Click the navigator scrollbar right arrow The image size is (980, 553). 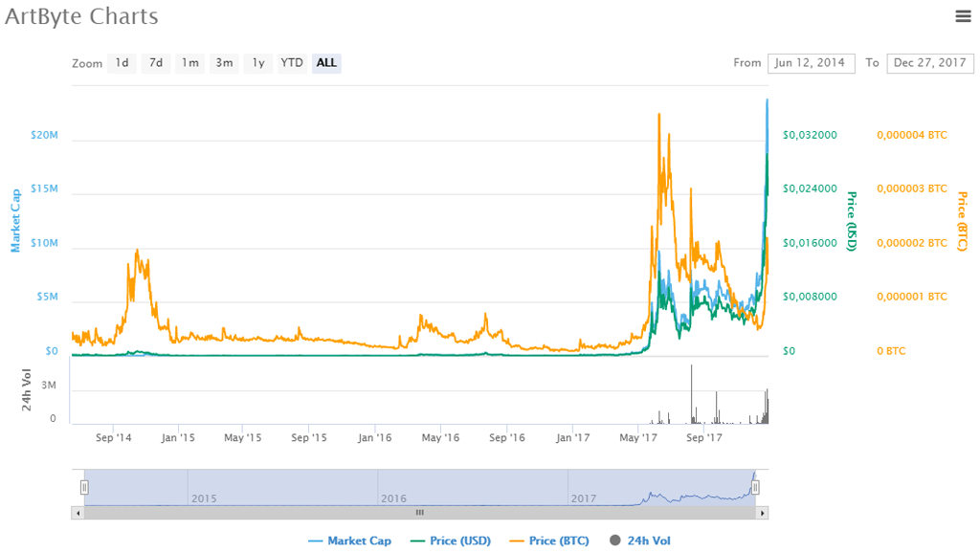(763, 513)
